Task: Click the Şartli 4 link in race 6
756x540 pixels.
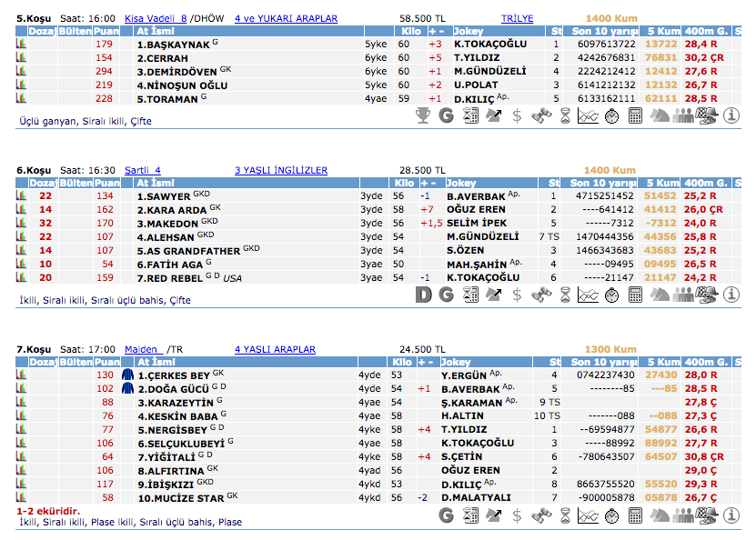Action: (x=142, y=170)
